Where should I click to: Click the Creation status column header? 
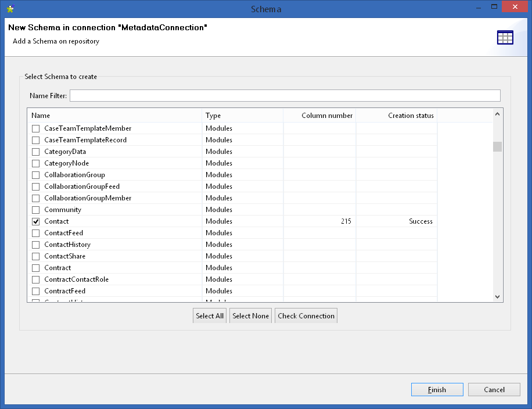[x=397, y=116]
